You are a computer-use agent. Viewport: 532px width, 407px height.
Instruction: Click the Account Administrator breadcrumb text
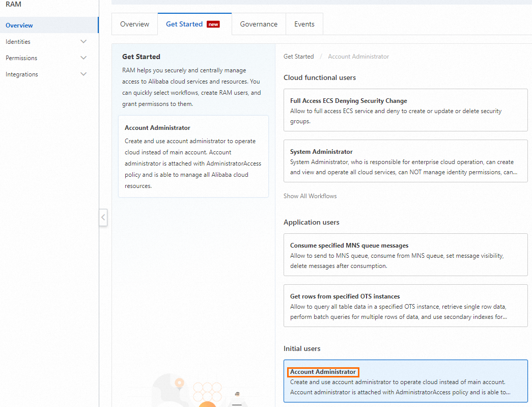(358, 57)
